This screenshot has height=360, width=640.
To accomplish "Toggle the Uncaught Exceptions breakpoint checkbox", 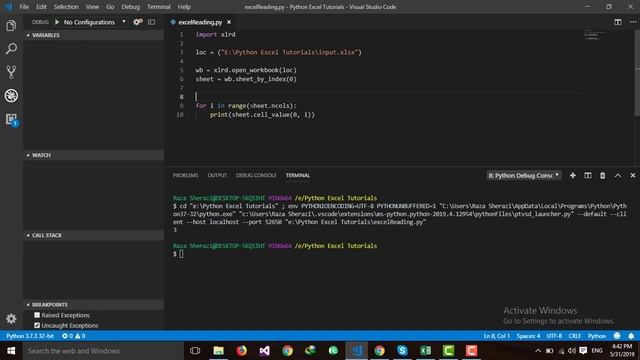I will tap(37, 325).
